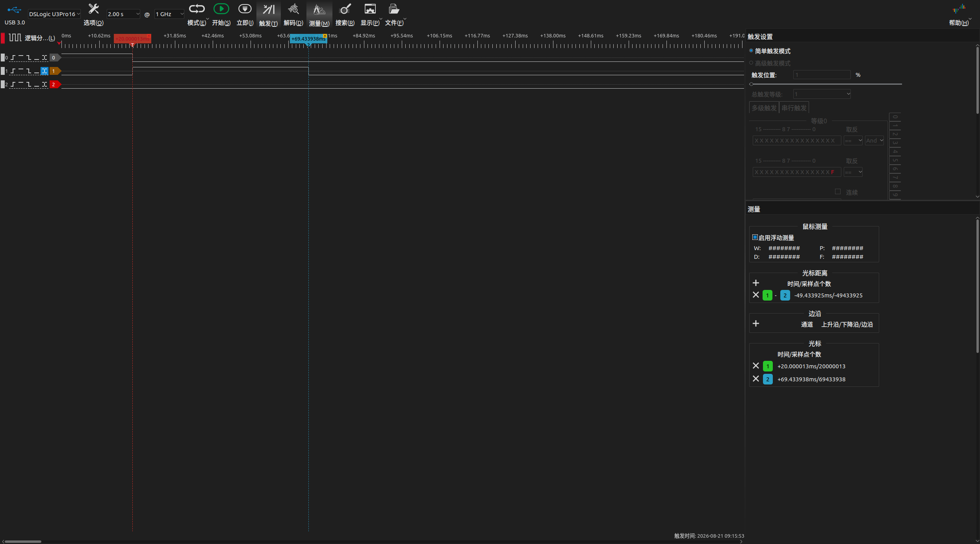
Task: Select low-level trigger on channel 2
Action: click(x=37, y=84)
